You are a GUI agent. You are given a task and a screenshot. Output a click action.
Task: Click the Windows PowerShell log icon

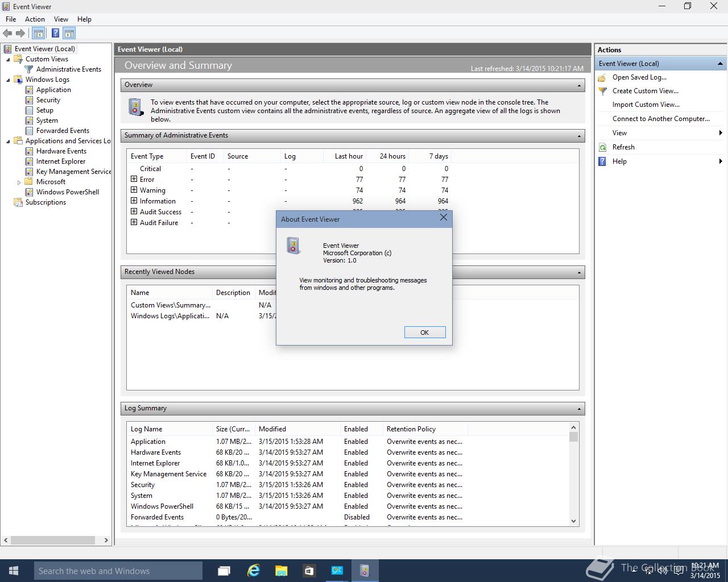coord(30,192)
